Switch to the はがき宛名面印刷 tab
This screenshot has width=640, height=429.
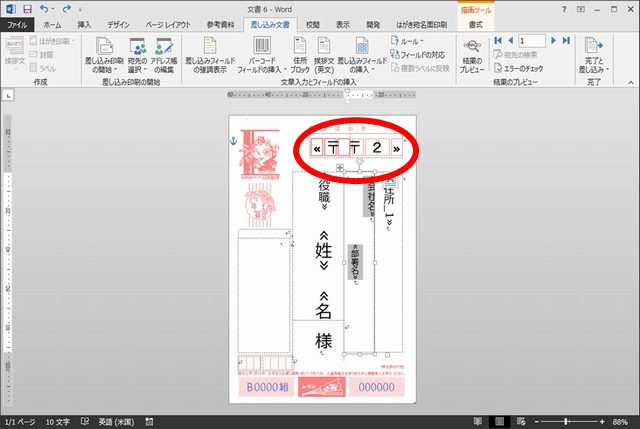click(422, 25)
